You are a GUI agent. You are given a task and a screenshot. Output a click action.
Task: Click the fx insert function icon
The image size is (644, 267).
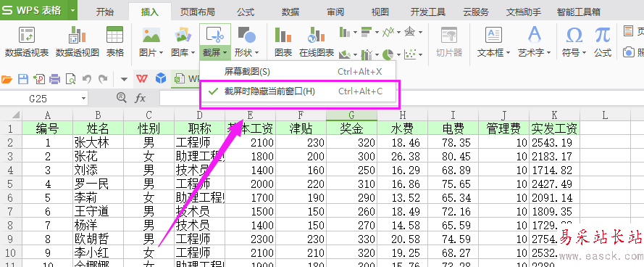tap(141, 98)
